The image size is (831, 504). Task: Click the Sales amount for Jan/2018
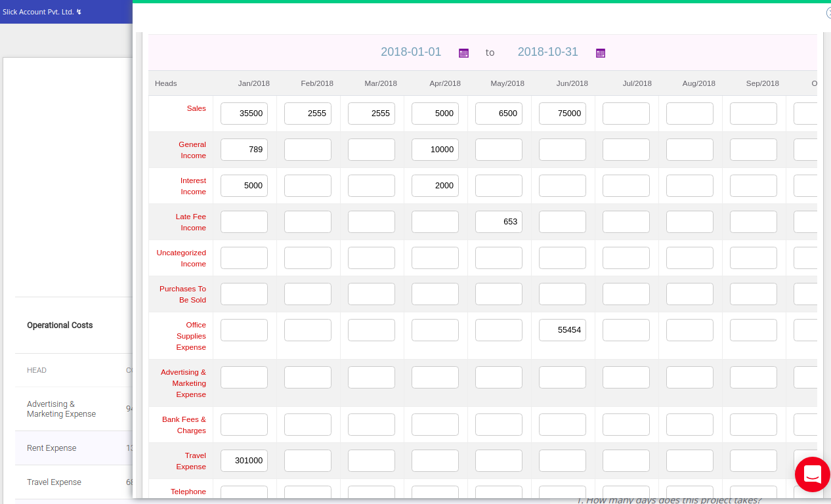[x=244, y=113]
